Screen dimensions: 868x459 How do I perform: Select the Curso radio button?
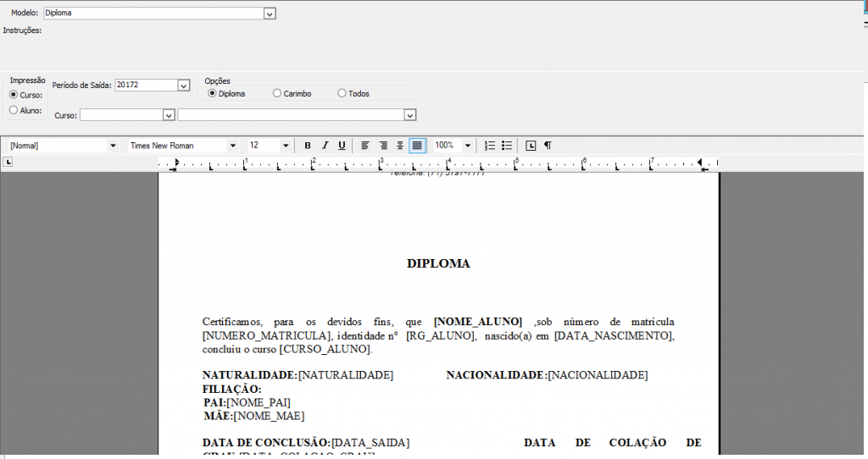click(x=14, y=94)
